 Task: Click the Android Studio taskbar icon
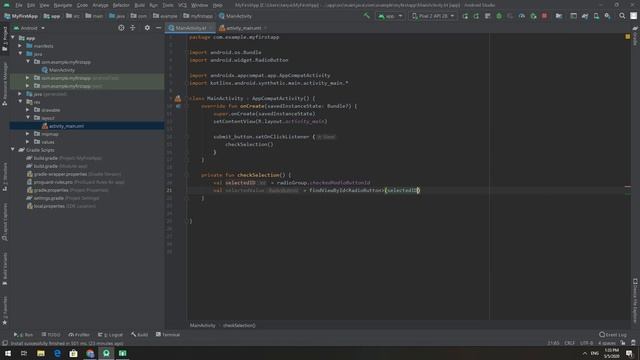[x=106, y=353]
